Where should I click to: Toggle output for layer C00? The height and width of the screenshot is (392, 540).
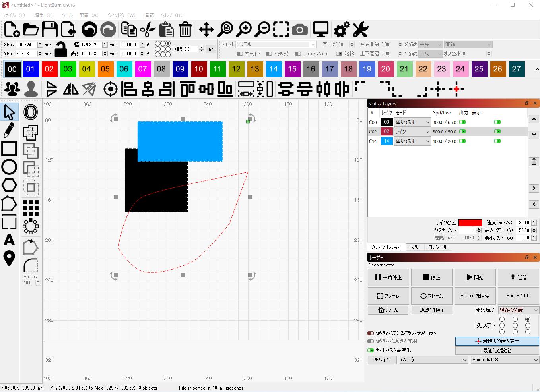[462, 122]
